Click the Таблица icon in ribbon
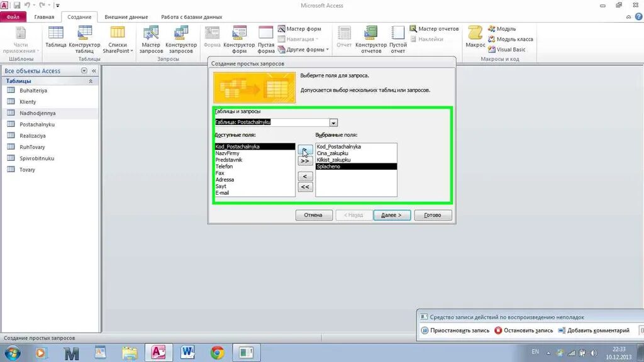The image size is (644, 362). click(55, 37)
